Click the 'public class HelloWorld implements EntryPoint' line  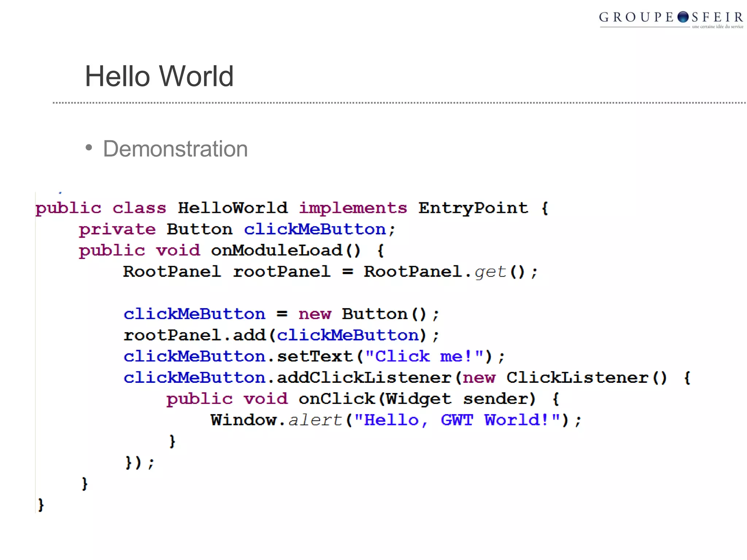coord(292,208)
